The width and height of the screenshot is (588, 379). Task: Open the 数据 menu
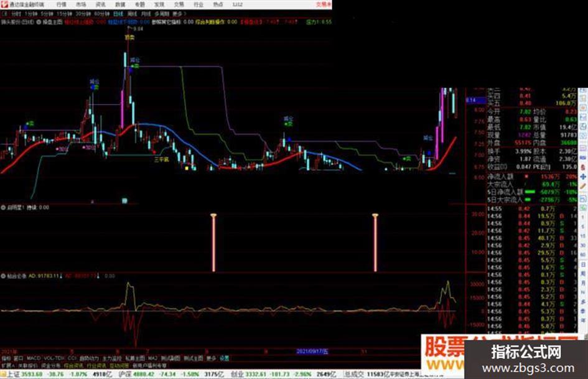point(120,4)
